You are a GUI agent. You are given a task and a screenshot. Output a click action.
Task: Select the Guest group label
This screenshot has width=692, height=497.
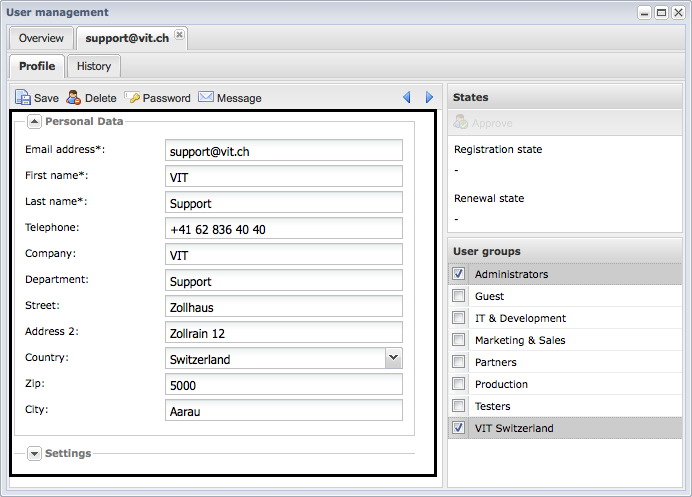pos(489,296)
